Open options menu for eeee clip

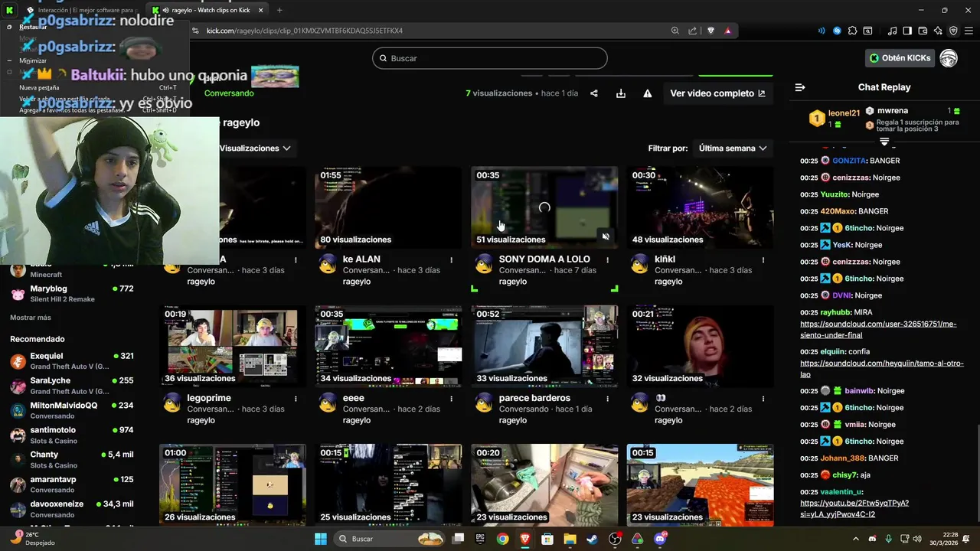pyautogui.click(x=452, y=399)
